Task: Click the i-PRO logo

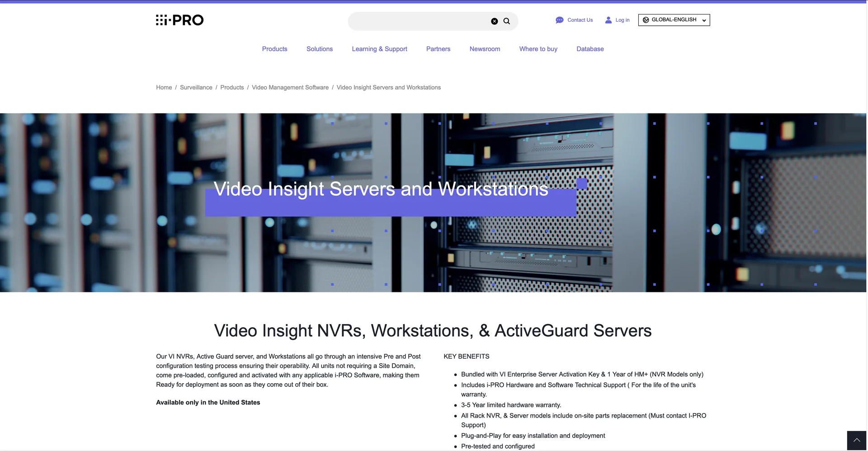Action: tap(179, 20)
